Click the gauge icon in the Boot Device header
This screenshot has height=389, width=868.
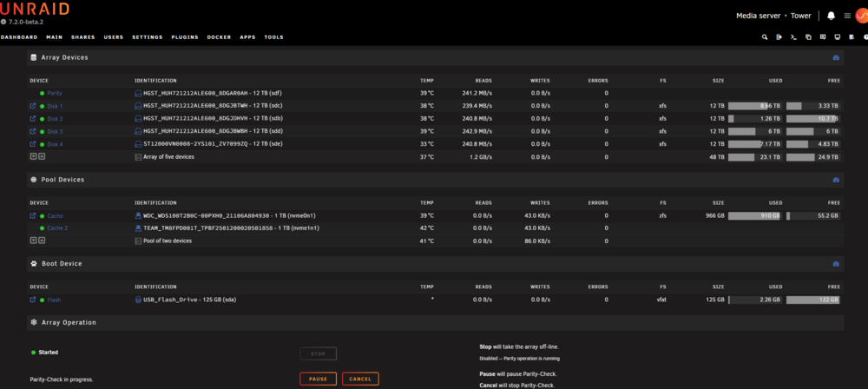836,264
